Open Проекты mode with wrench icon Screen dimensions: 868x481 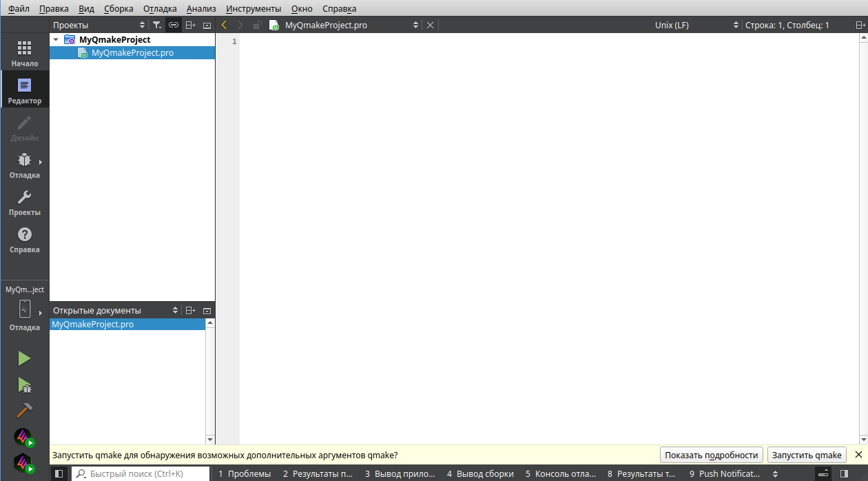coord(24,203)
